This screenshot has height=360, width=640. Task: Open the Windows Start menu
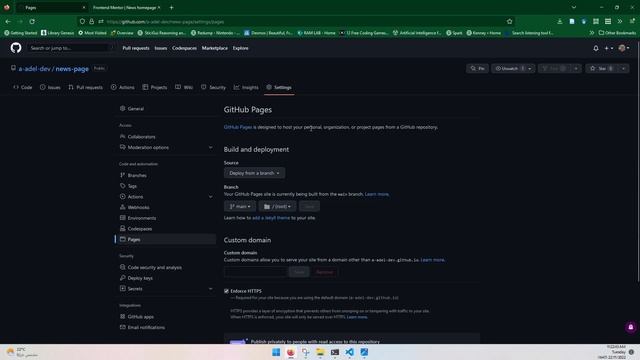[x=276, y=352]
